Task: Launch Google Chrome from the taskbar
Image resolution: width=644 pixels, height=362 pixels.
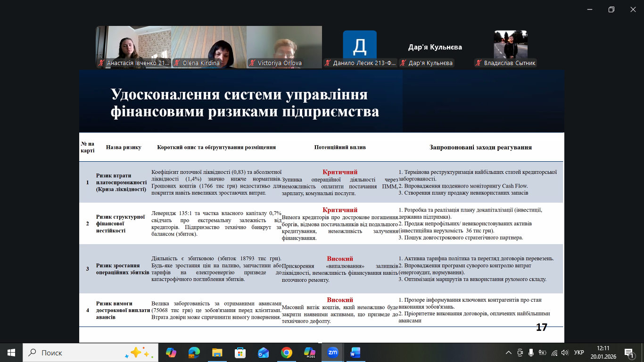Action: pos(286,352)
